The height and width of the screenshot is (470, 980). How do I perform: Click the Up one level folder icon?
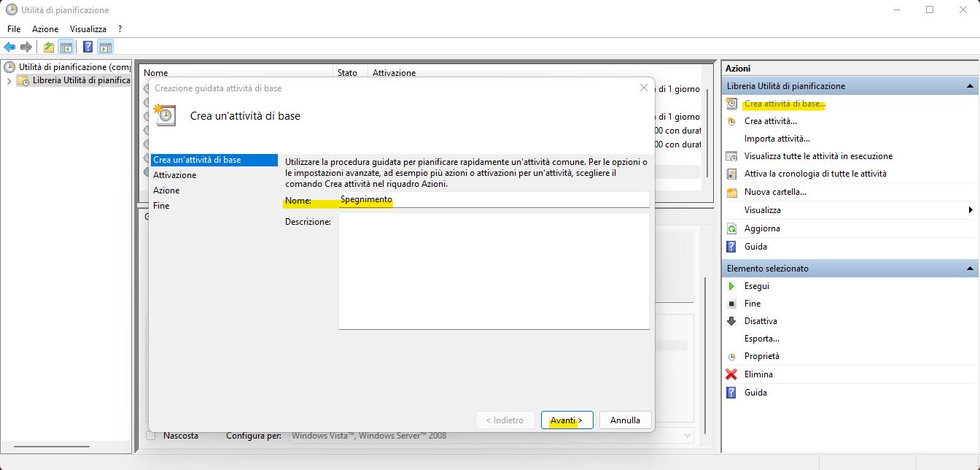coord(48,47)
